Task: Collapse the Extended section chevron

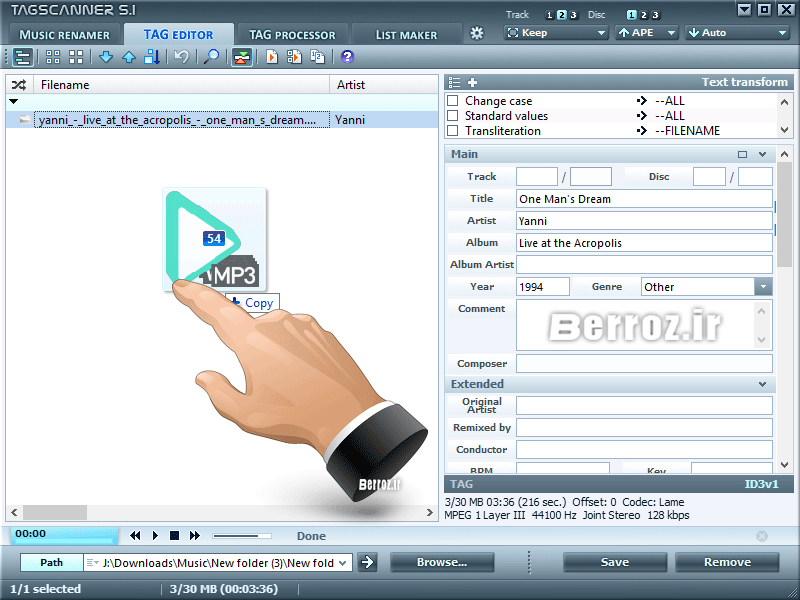Action: point(762,384)
